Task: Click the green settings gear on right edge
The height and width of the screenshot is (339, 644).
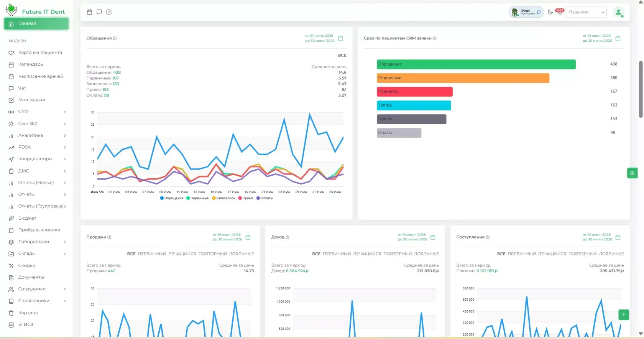Action: coord(632,173)
